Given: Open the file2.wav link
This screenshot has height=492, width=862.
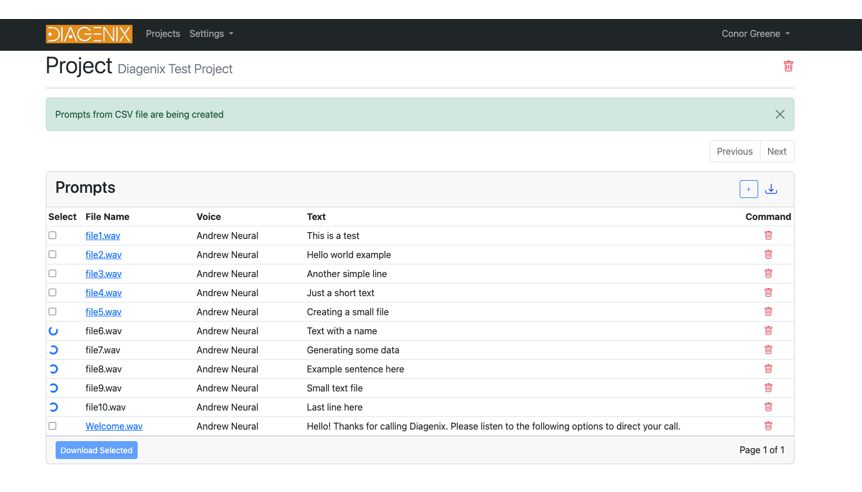Looking at the screenshot, I should click(x=103, y=255).
